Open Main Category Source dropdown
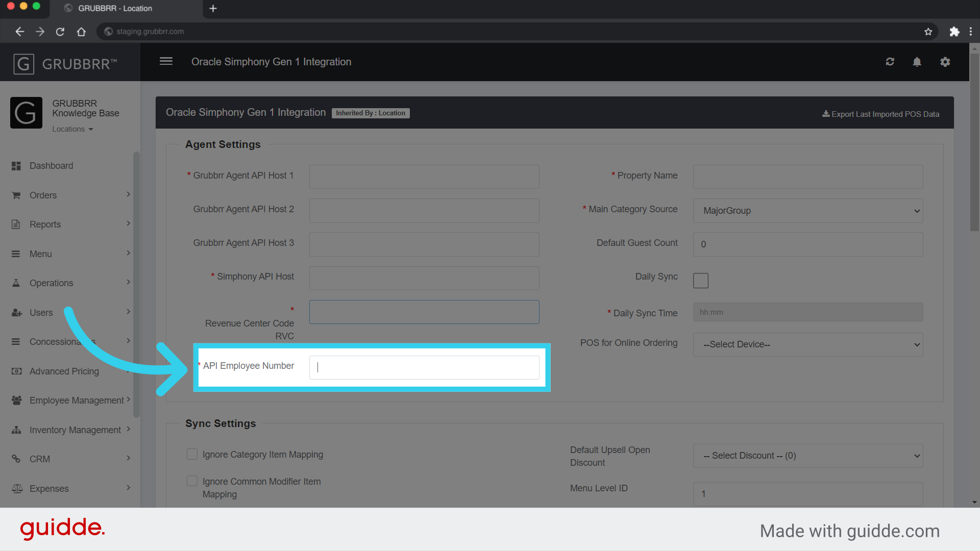 click(x=808, y=211)
